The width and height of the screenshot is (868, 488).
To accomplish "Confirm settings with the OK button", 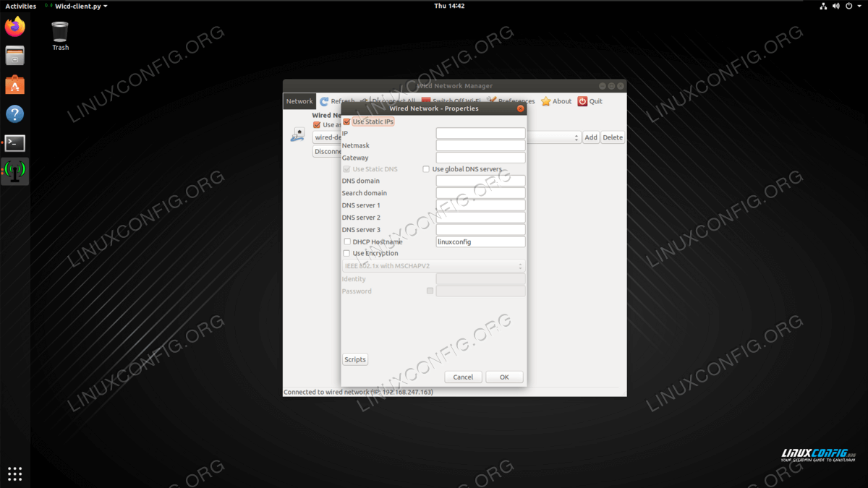I will coord(504,377).
